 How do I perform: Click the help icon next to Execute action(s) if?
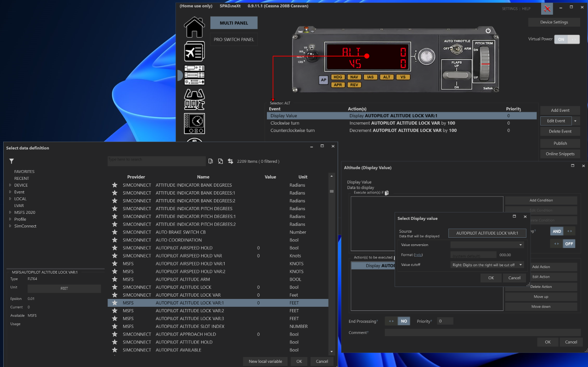click(x=386, y=193)
